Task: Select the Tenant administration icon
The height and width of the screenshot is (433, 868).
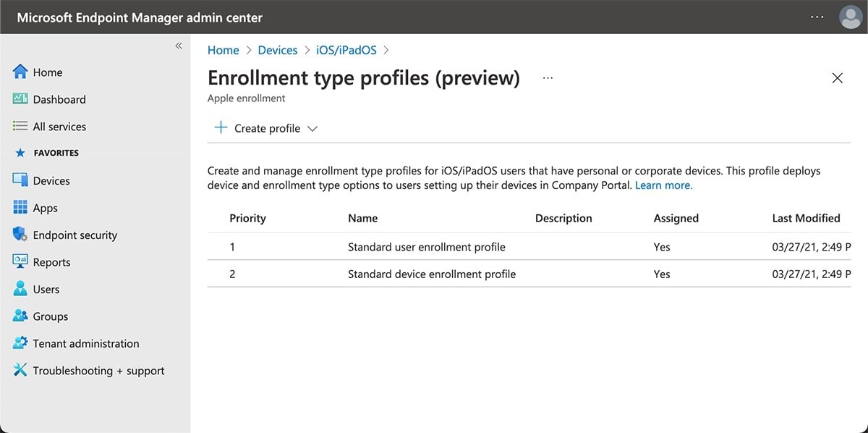Action: point(20,343)
